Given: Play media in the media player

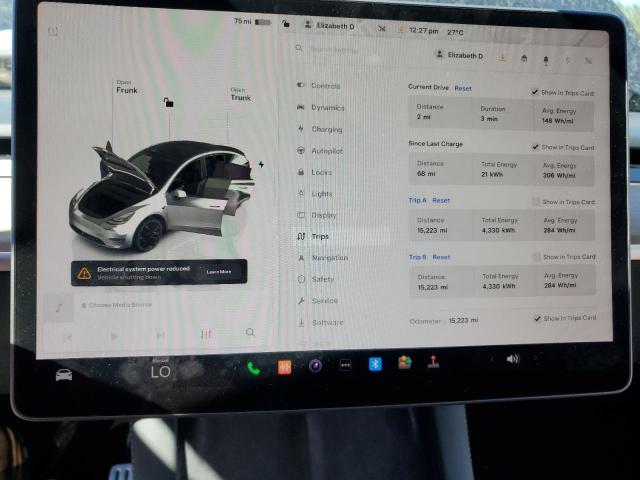Looking at the screenshot, I should pos(114,336).
